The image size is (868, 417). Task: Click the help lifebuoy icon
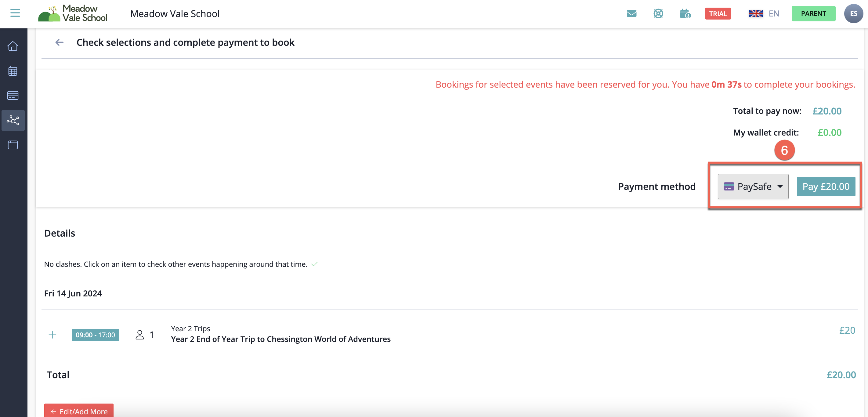[658, 13]
